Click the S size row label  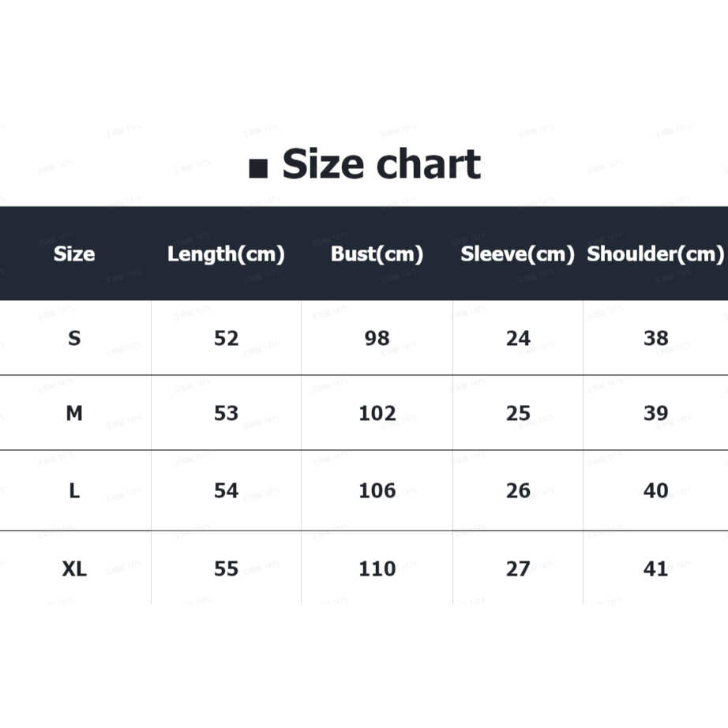[x=74, y=338]
